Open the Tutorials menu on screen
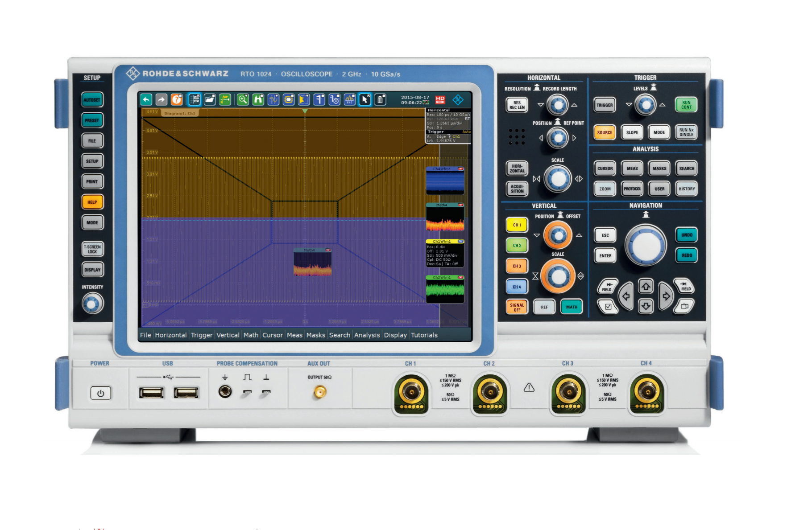Image resolution: width=812 pixels, height=530 pixels. pyautogui.click(x=424, y=335)
